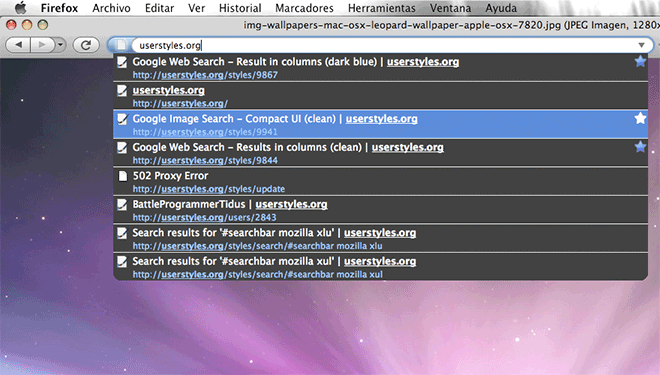This screenshot has width=660, height=375.
Task: Open the Editar menu
Action: coord(160,8)
